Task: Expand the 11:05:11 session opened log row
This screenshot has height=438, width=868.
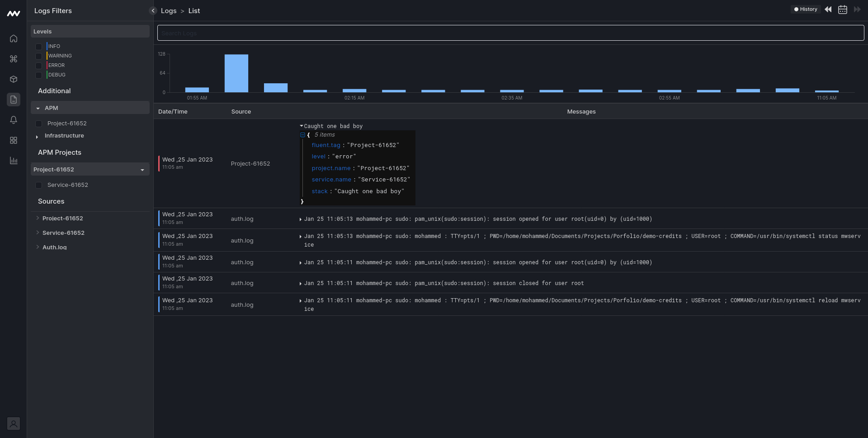Action: [x=301, y=263]
